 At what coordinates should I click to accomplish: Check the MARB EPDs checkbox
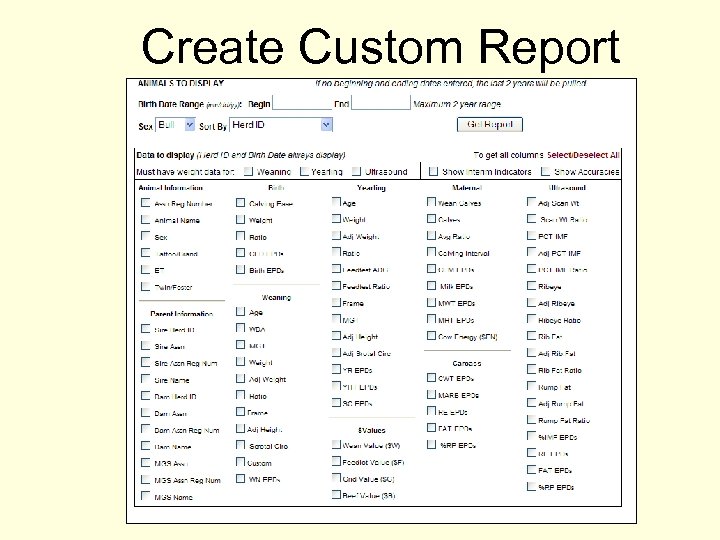pos(431,394)
